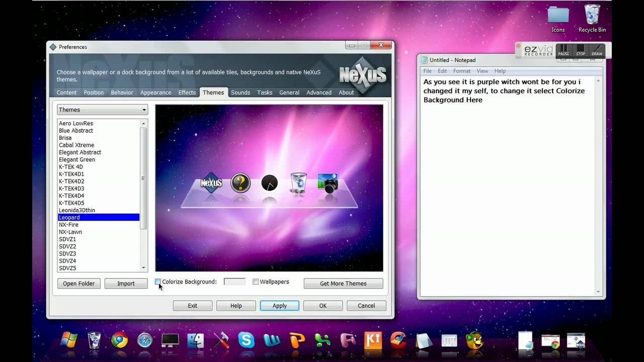Switch to the Position tab
The width and height of the screenshot is (644, 362).
pyautogui.click(x=94, y=93)
